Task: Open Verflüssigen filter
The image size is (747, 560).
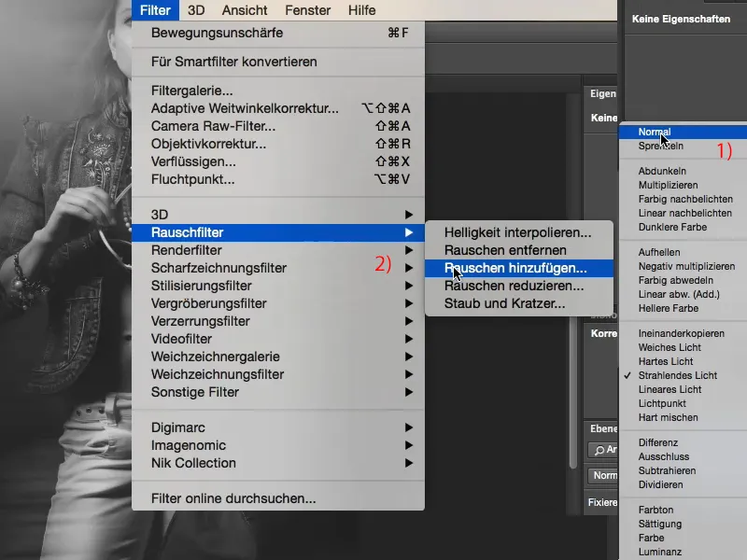Action: tap(278, 161)
